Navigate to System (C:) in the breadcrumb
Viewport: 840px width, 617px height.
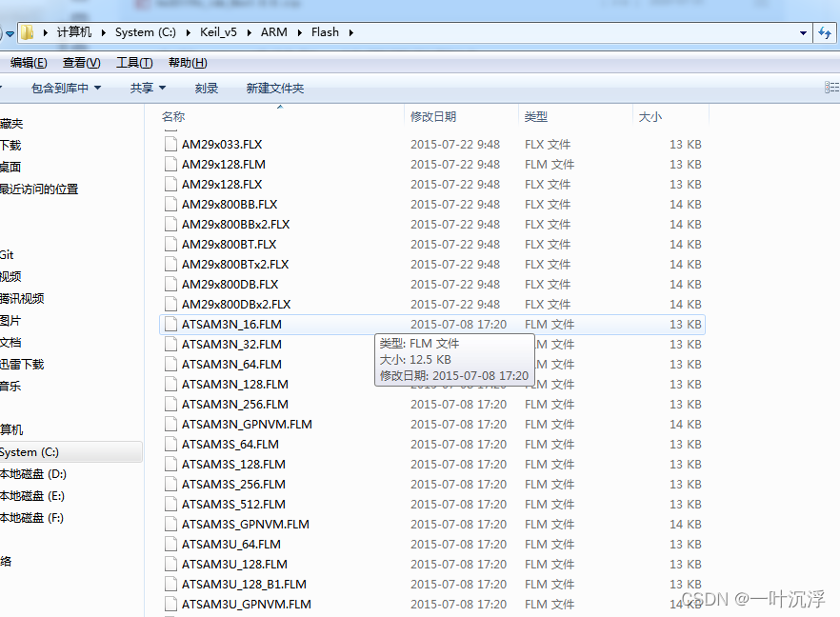pyautogui.click(x=145, y=32)
